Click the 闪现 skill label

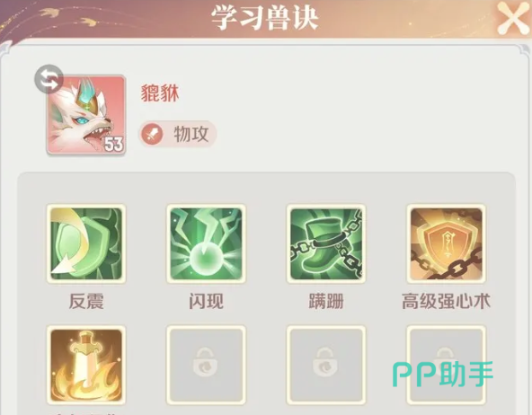pyautogui.click(x=207, y=302)
